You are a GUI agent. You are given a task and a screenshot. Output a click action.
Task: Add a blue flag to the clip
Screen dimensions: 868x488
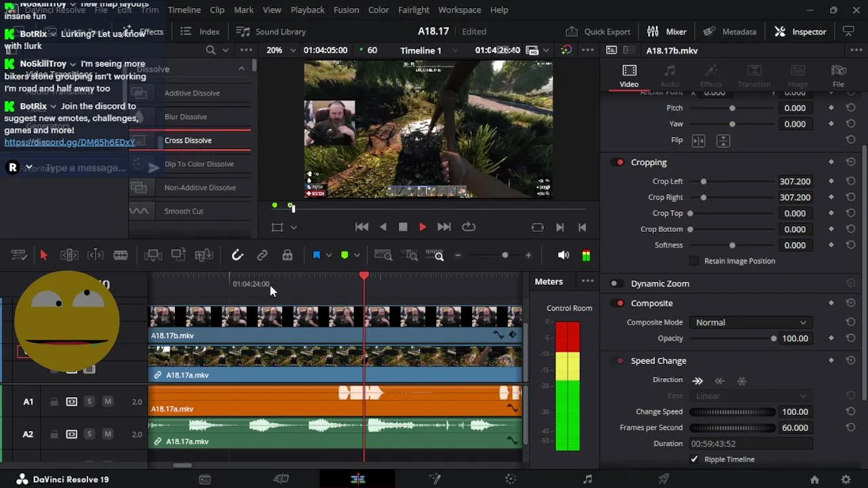(x=316, y=255)
